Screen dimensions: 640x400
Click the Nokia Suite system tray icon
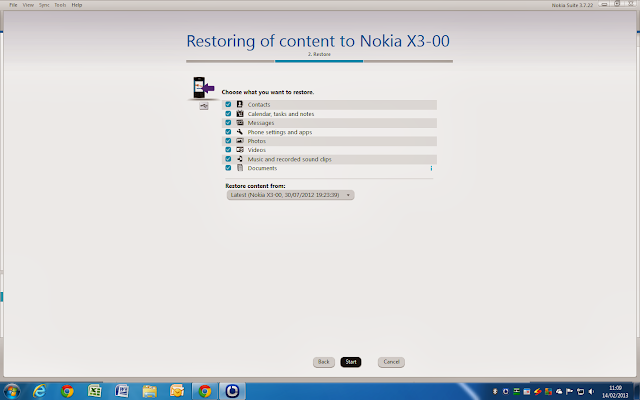(x=506, y=391)
